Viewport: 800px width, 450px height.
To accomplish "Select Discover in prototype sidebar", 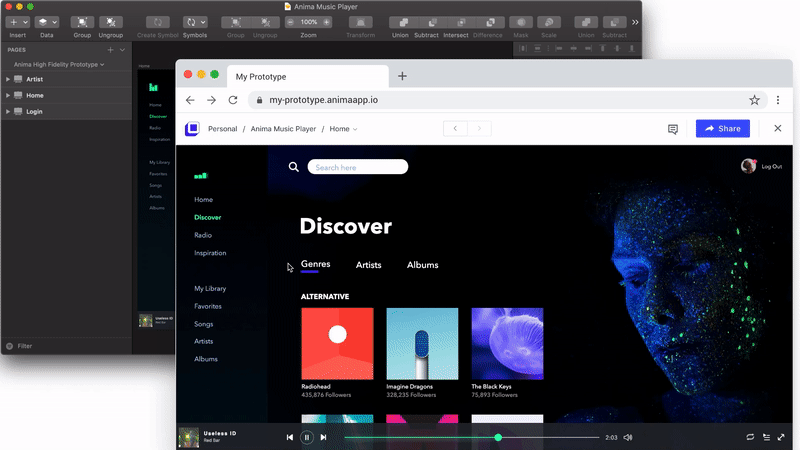I will pyautogui.click(x=208, y=217).
